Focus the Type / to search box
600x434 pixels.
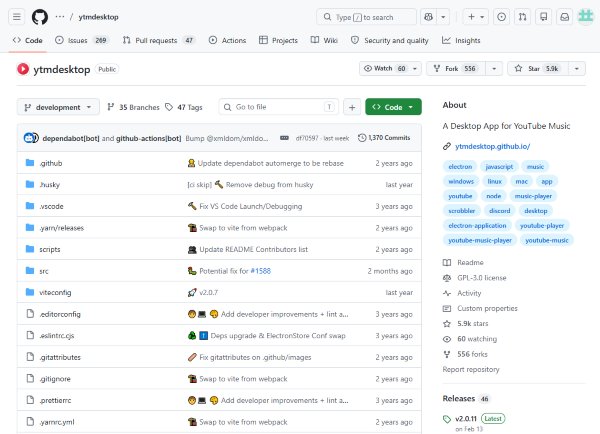tap(367, 17)
